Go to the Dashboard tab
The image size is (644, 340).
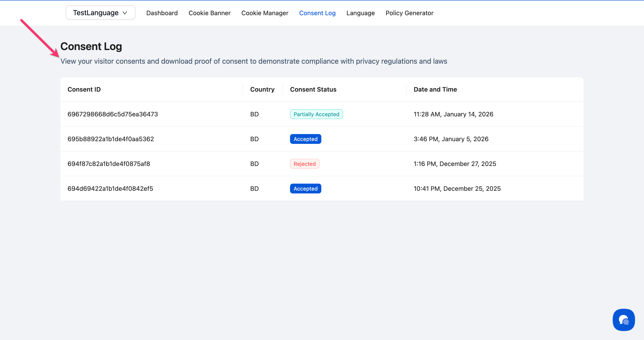coord(162,13)
